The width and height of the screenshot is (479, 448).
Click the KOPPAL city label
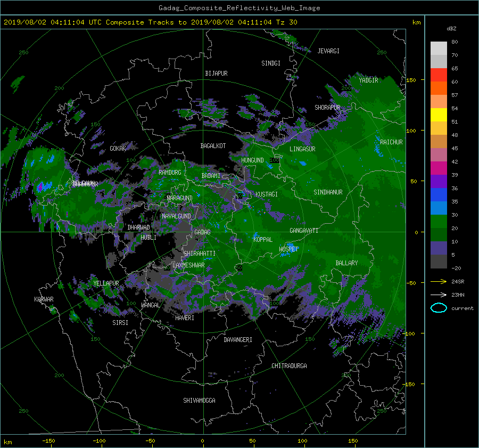point(263,240)
